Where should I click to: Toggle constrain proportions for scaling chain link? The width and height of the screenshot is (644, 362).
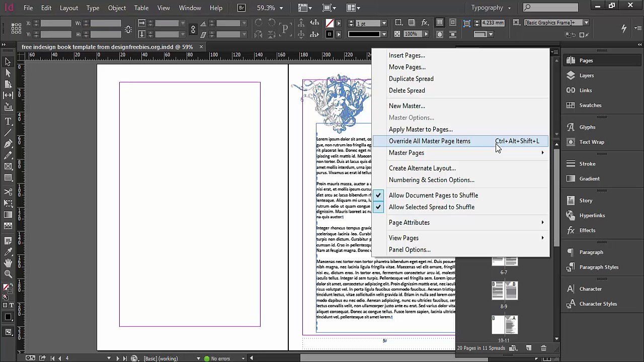point(193,29)
